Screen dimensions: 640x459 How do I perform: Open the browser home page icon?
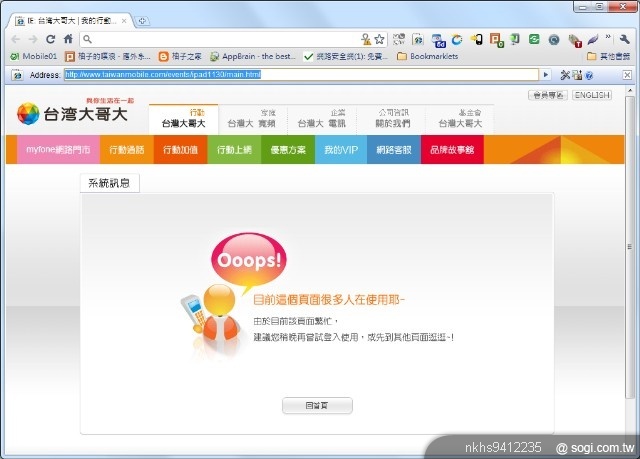tap(68, 39)
